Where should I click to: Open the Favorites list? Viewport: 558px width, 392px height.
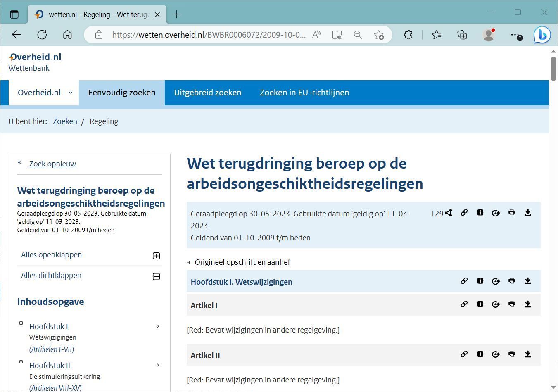(x=437, y=35)
